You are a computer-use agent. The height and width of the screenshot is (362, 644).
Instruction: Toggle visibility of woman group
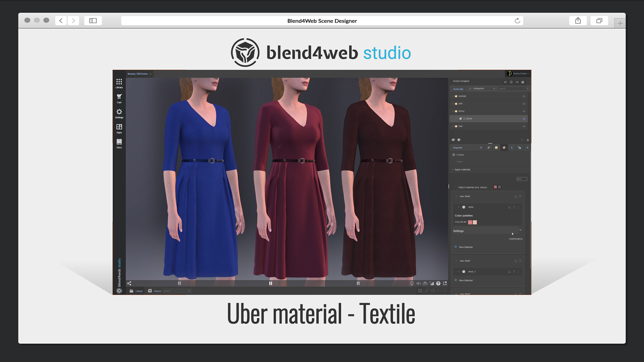(x=524, y=96)
